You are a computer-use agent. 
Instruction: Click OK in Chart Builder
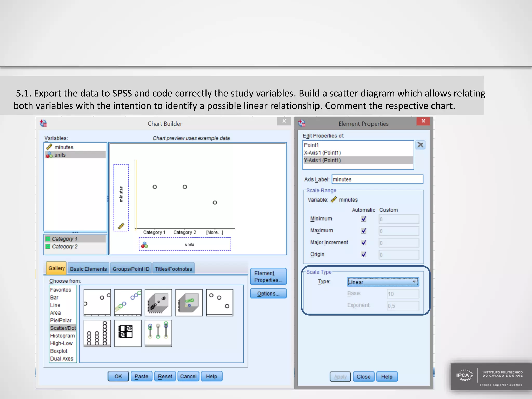pos(118,376)
